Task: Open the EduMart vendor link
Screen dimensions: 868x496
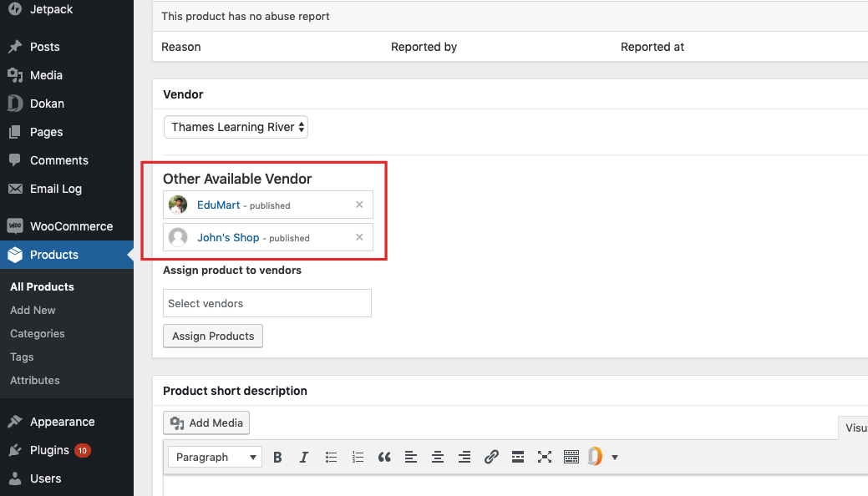Action: point(219,205)
